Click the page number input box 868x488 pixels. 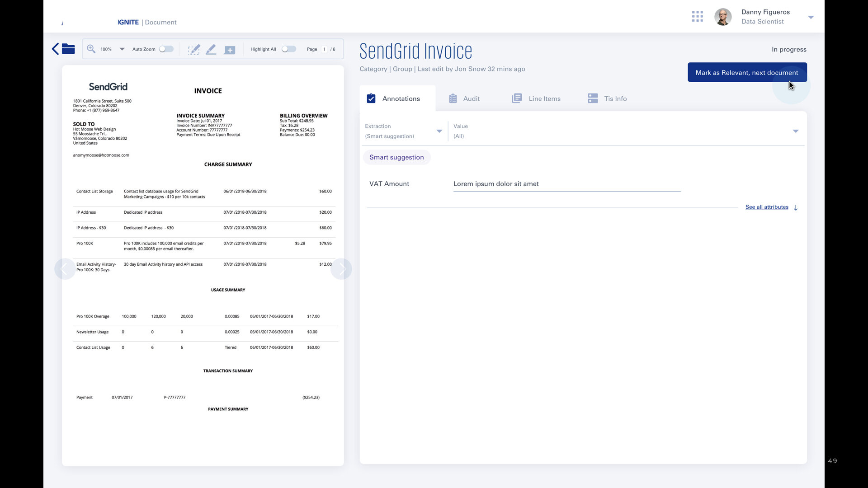(324, 49)
